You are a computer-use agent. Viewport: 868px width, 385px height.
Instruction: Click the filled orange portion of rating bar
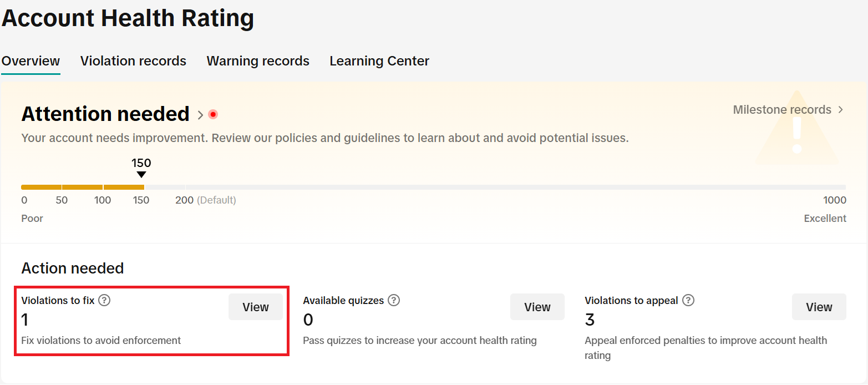[x=82, y=187]
